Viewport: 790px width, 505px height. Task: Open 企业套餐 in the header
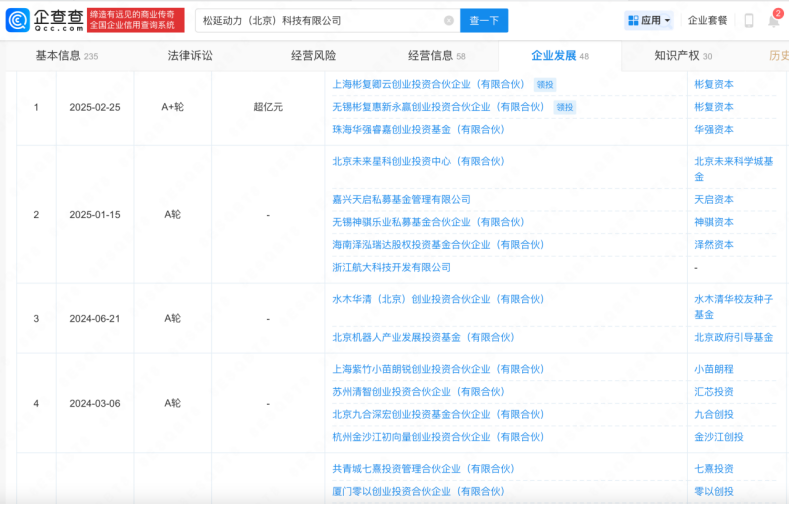(x=708, y=20)
